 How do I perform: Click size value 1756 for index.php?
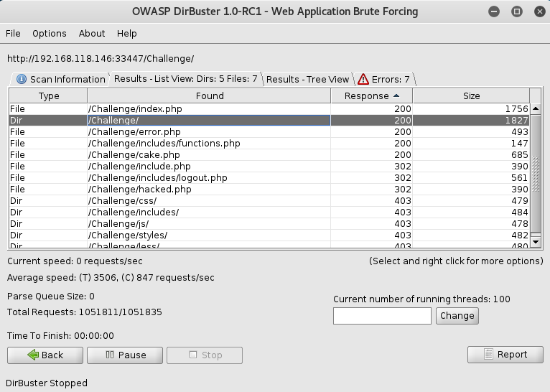click(x=516, y=108)
